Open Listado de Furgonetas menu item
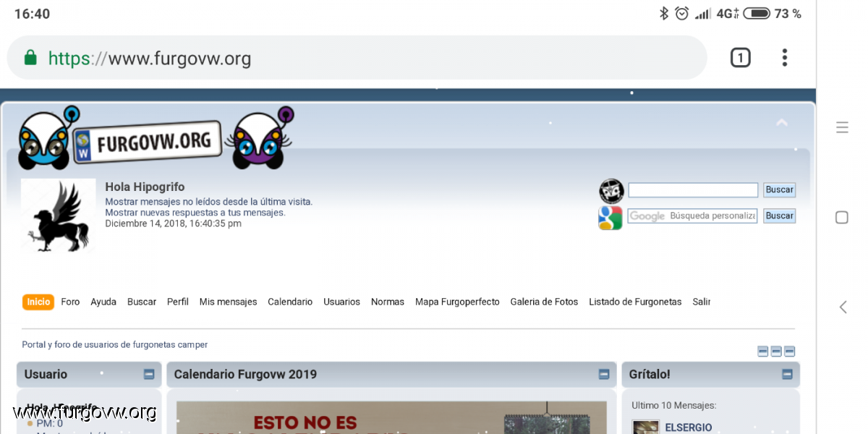 pyautogui.click(x=635, y=302)
